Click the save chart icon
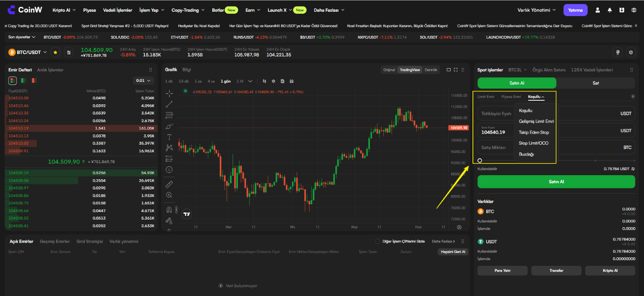 (x=283, y=81)
